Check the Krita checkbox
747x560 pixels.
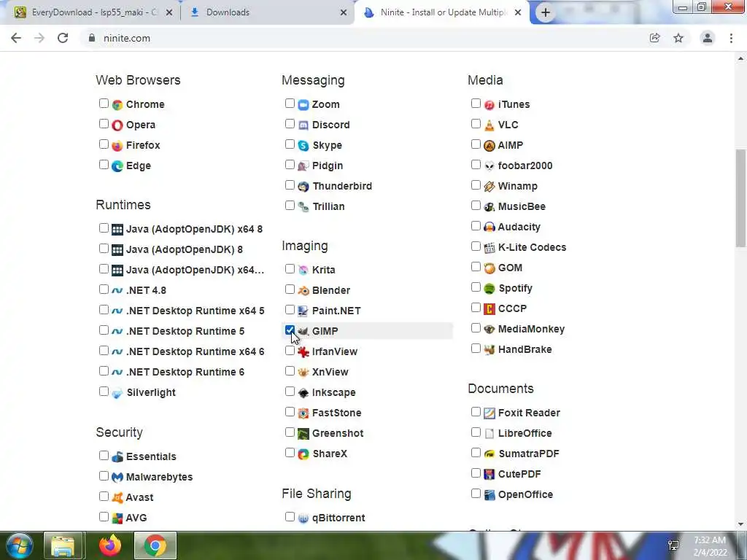290,268
